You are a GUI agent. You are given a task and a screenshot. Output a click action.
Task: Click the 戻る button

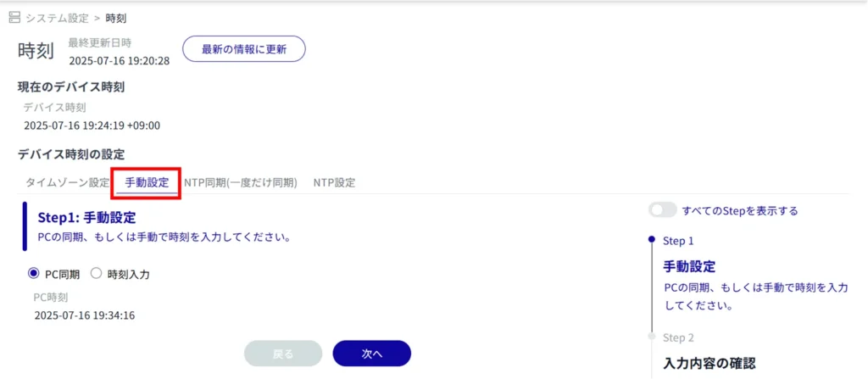pos(283,354)
